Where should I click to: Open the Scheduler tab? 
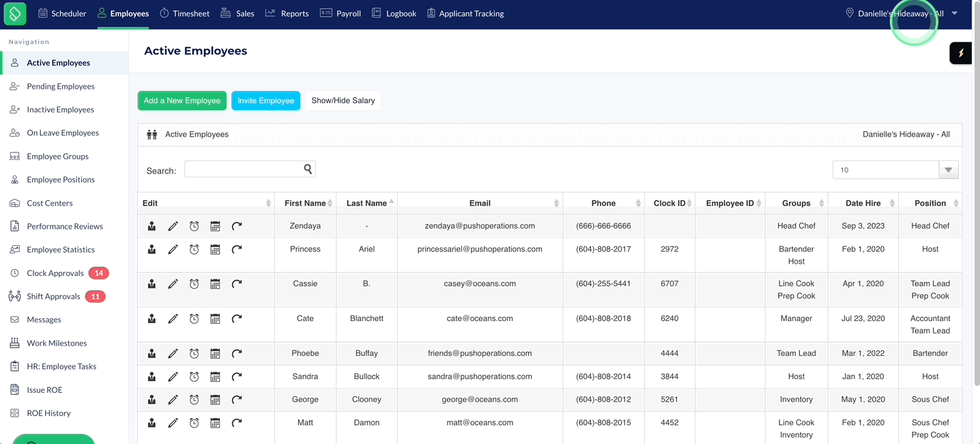[x=62, y=14]
